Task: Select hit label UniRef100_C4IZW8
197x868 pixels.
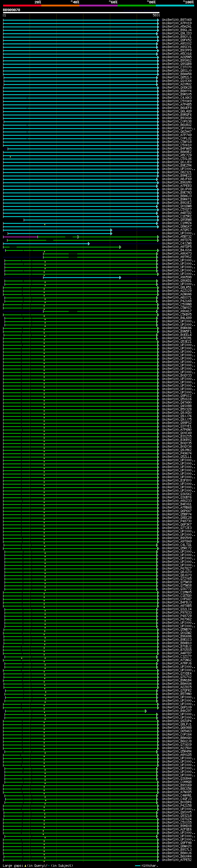Action: coord(177,244)
